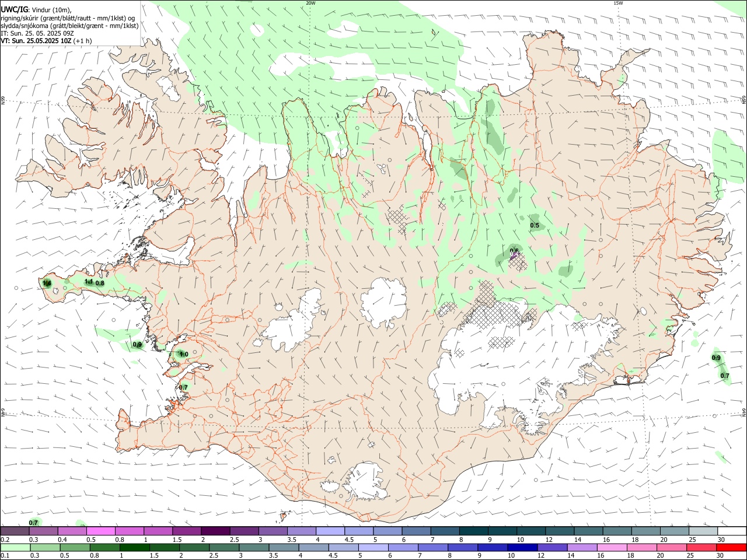Select the 'rigning/skúrir (grænt/blátt/rautt - mm/1klst) og' line
The width and height of the screenshot is (747, 560).
(68, 17)
